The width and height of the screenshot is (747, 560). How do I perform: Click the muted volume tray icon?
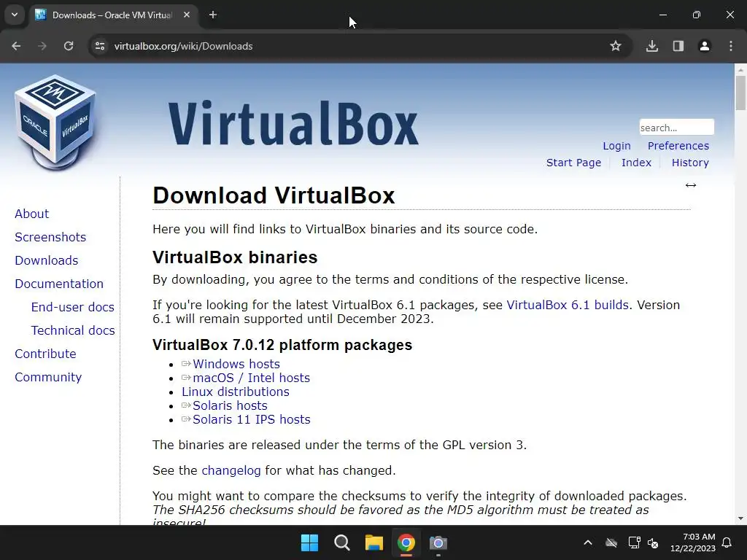pyautogui.click(x=653, y=542)
